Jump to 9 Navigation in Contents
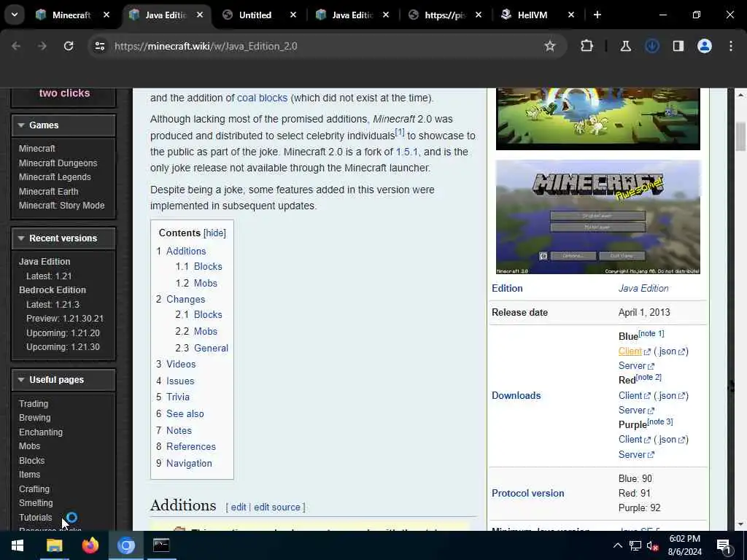 (x=189, y=463)
